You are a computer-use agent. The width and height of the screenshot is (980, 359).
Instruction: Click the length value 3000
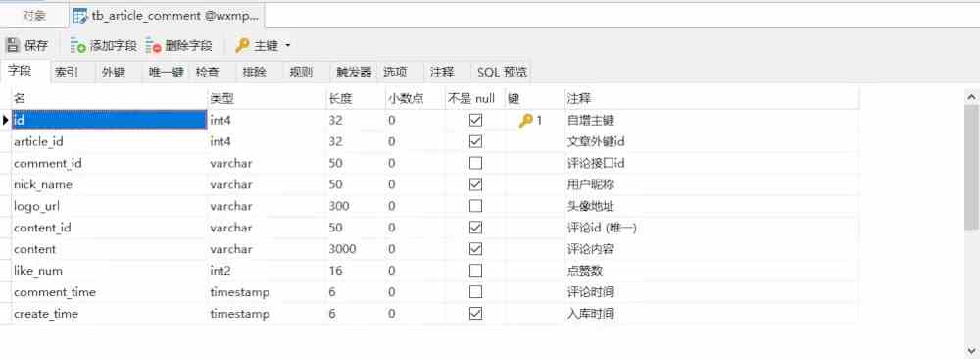tap(342, 249)
